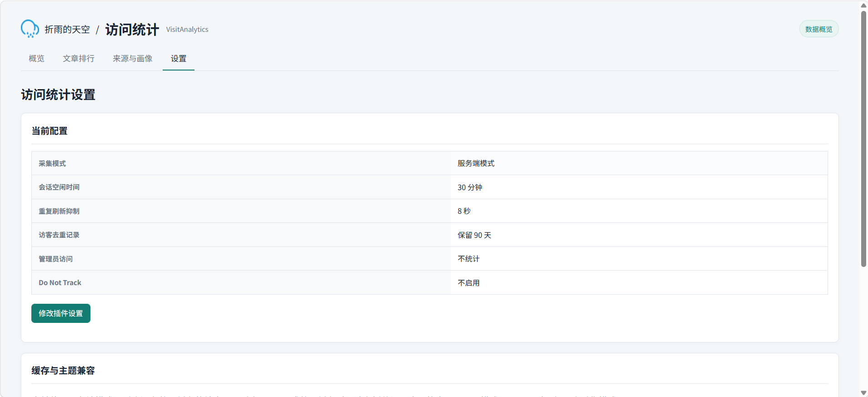
Task: Switch to the 文章排行 tab
Action: pos(79,59)
